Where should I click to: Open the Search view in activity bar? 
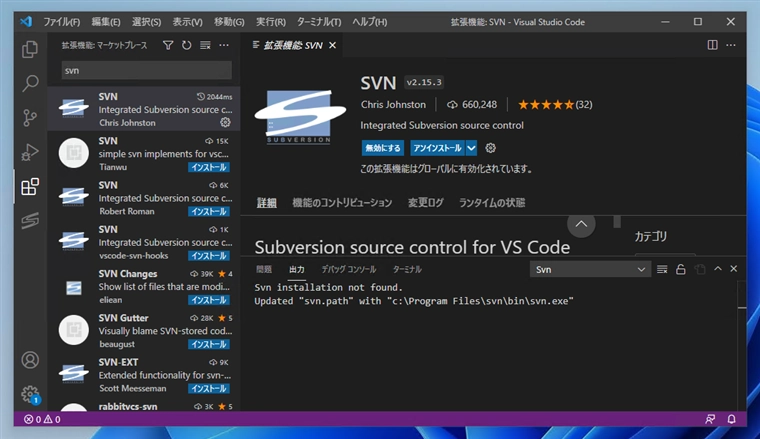pyautogui.click(x=30, y=83)
